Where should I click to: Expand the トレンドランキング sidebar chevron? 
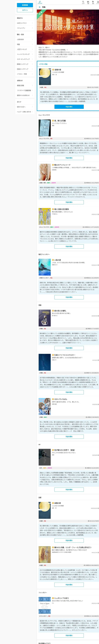coord(32,54)
